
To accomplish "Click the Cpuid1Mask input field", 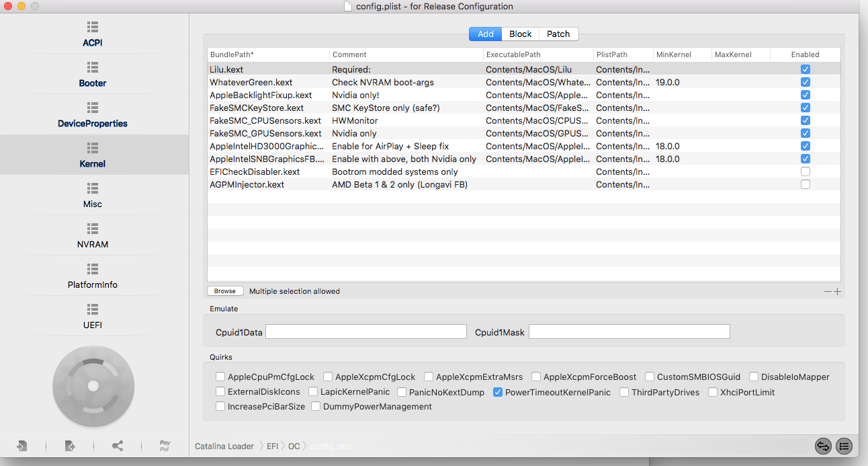I will pyautogui.click(x=629, y=332).
